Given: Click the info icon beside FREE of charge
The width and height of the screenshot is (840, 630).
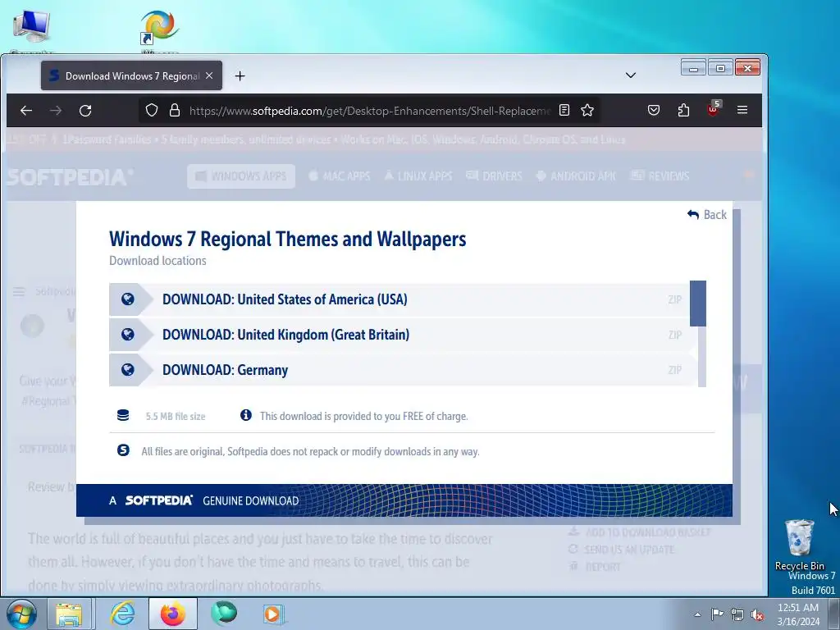Looking at the screenshot, I should tap(246, 415).
